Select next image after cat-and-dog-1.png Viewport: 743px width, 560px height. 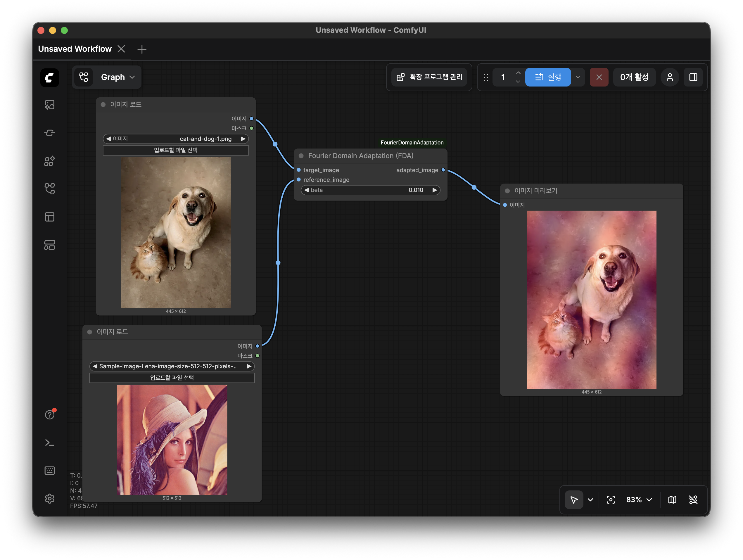click(243, 139)
